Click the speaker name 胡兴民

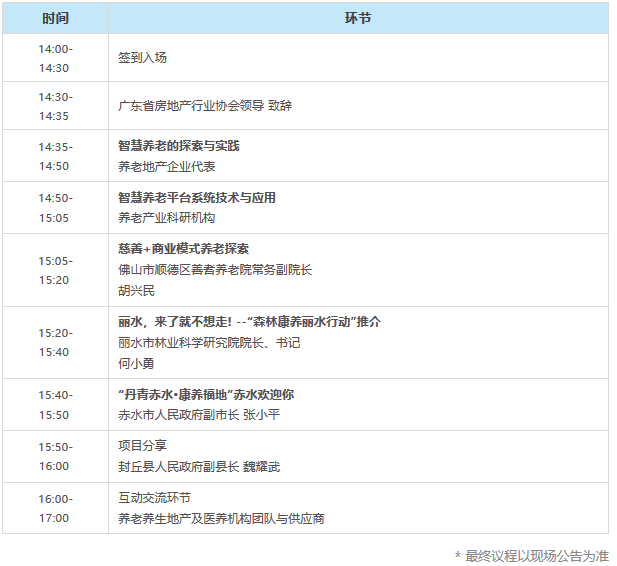(x=136, y=291)
